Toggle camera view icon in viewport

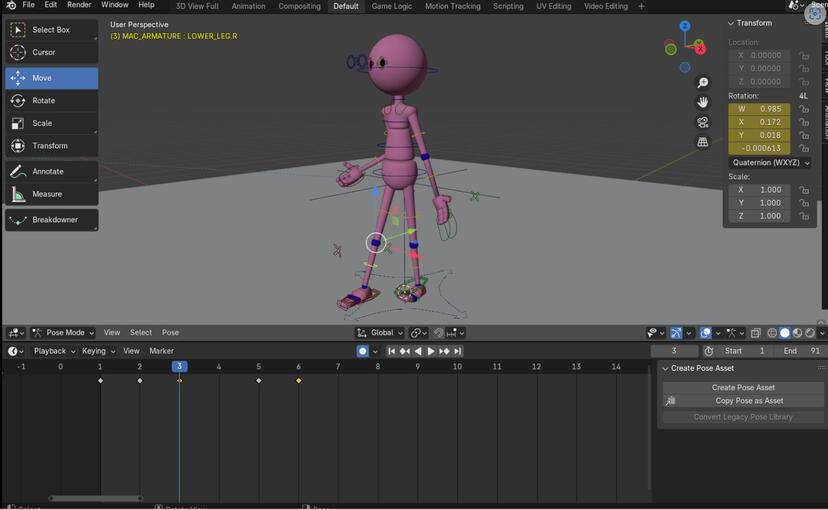703,122
